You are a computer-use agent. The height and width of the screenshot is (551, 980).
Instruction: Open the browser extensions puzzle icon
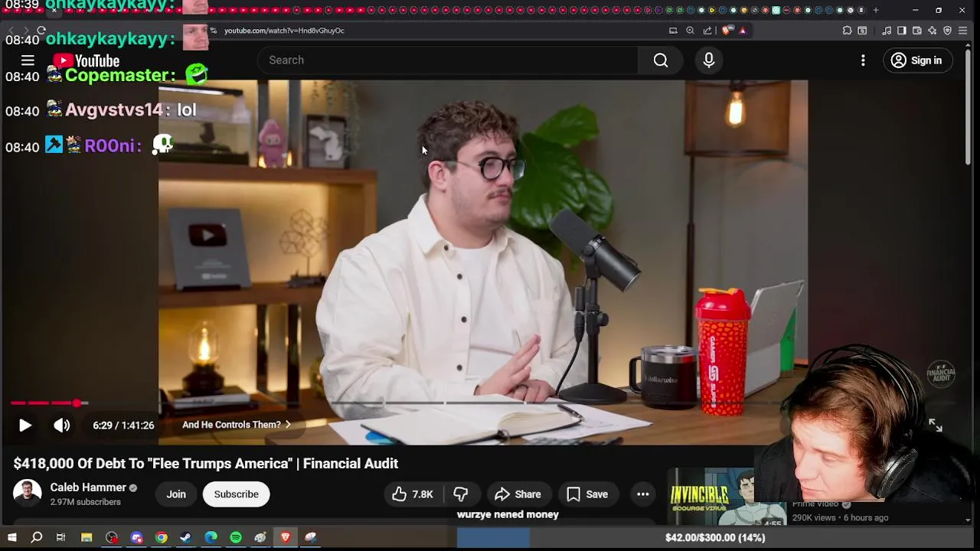tap(847, 31)
